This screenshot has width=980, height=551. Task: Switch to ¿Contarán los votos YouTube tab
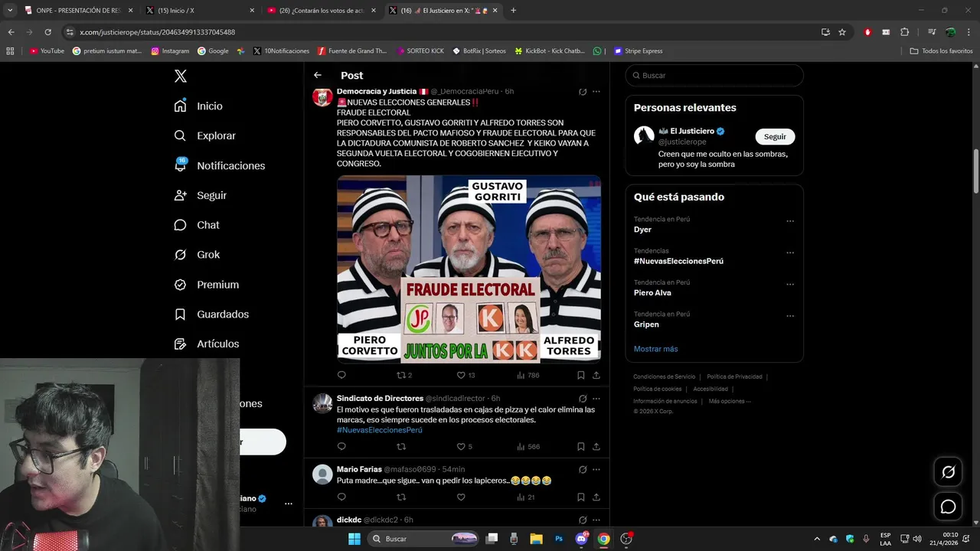click(x=322, y=11)
